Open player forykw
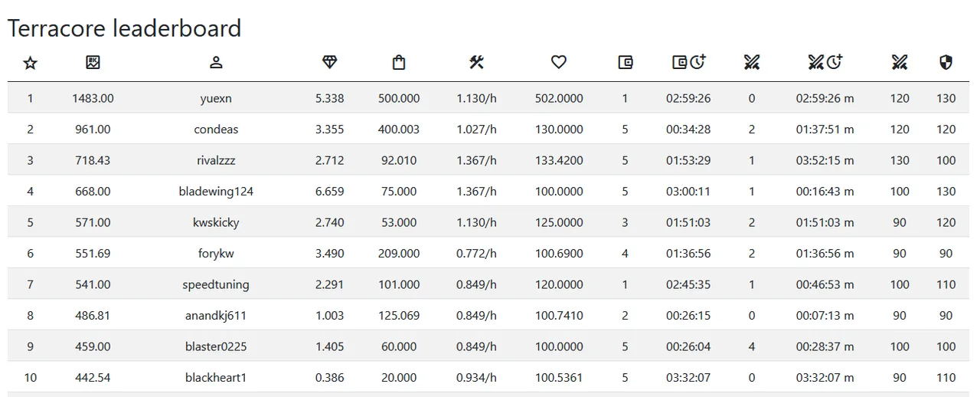The image size is (980, 397). [x=216, y=254]
